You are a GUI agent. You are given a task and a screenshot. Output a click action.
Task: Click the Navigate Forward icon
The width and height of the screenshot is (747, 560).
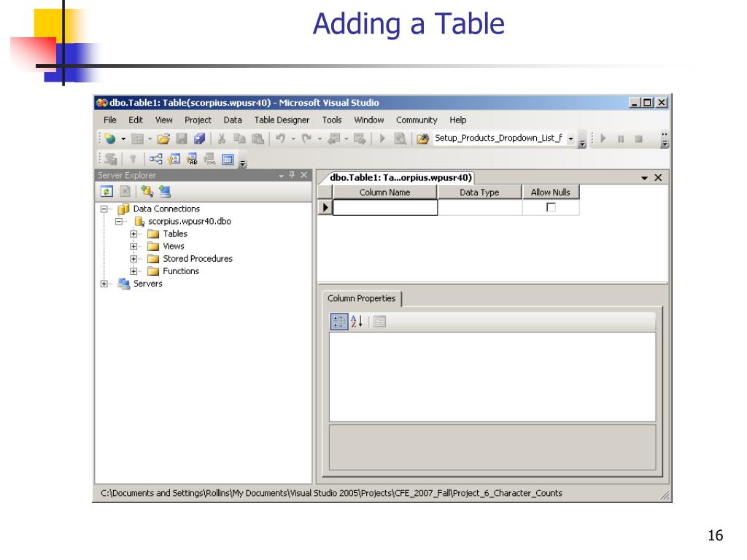point(360,139)
